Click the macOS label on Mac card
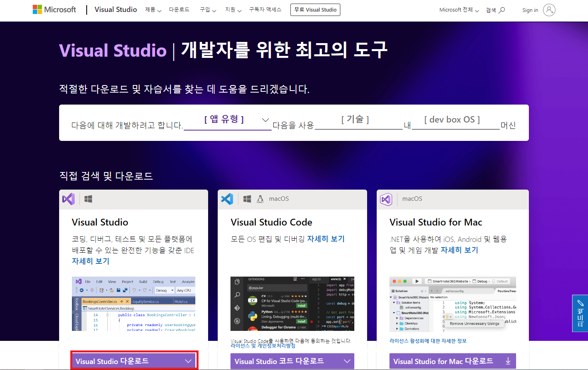The height and width of the screenshot is (370, 588). [x=412, y=199]
